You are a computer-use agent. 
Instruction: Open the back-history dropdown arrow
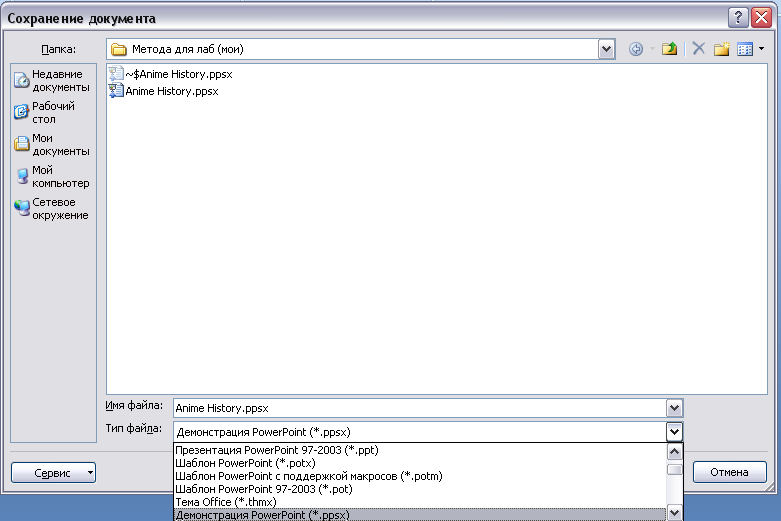pyautogui.click(x=652, y=49)
